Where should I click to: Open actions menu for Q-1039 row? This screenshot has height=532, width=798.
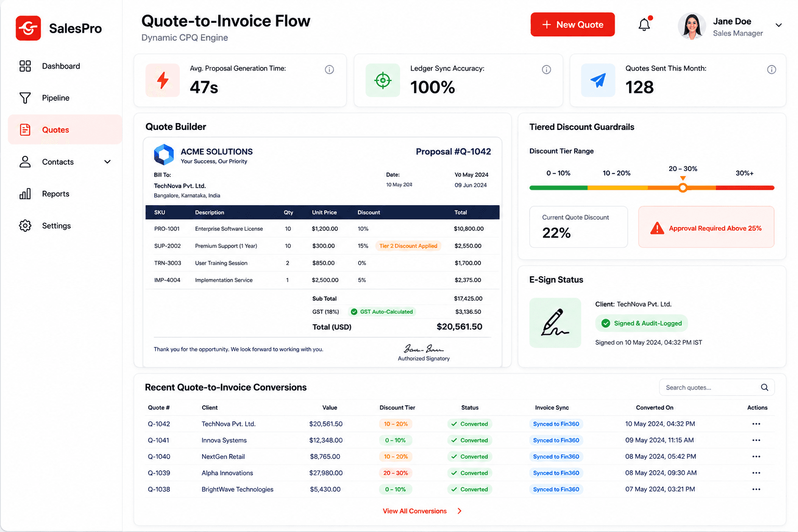pos(756,473)
